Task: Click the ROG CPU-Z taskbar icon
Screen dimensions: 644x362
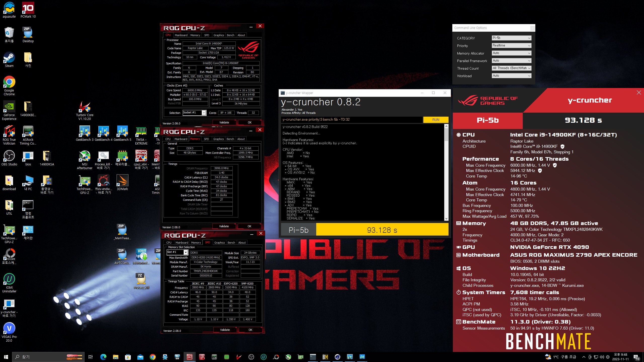Action: (x=189, y=357)
